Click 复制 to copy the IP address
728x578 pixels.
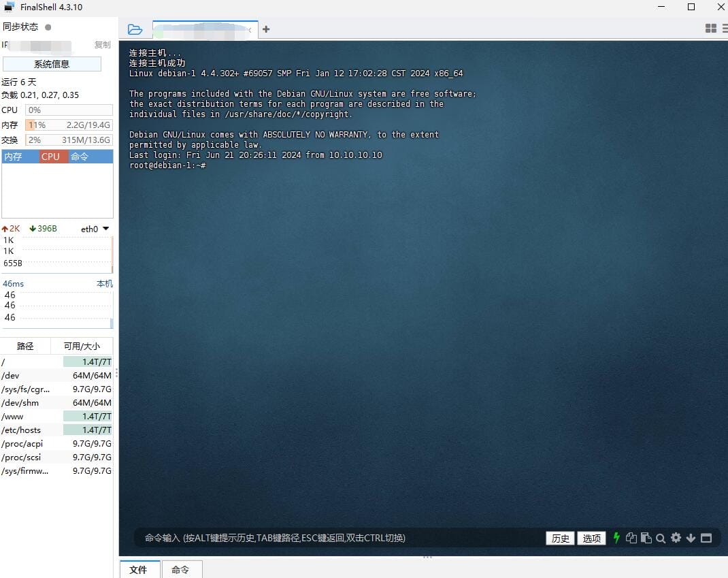point(102,45)
